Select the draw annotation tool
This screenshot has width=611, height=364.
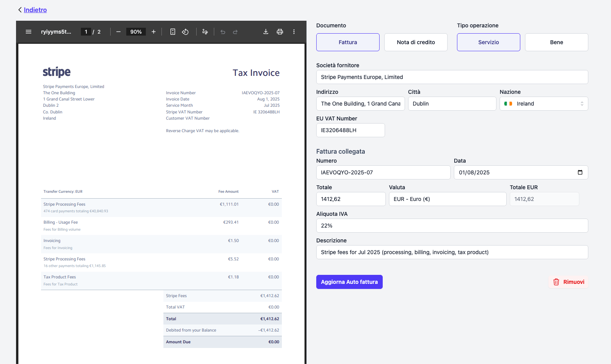coord(205,32)
